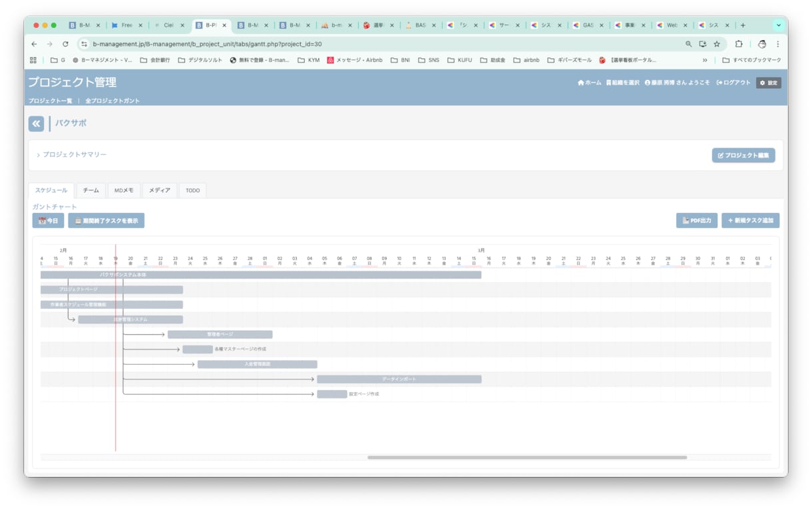Click the browser bookmark star icon
The height and width of the screenshot is (509, 812).
click(717, 44)
